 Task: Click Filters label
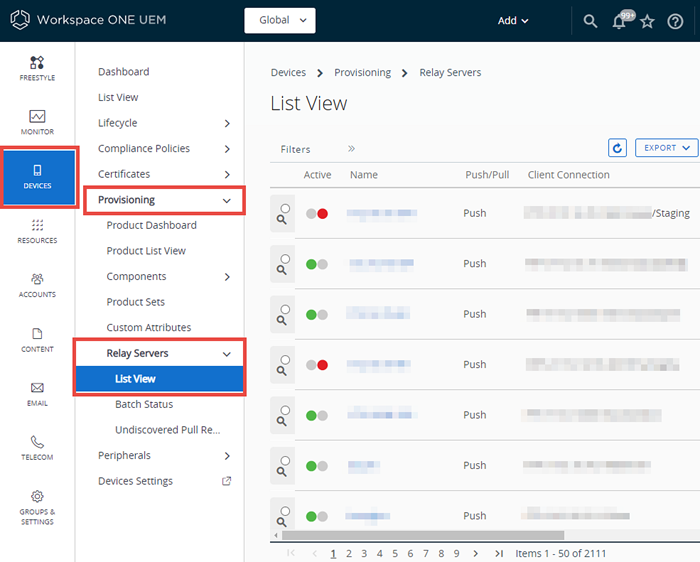pyautogui.click(x=295, y=149)
